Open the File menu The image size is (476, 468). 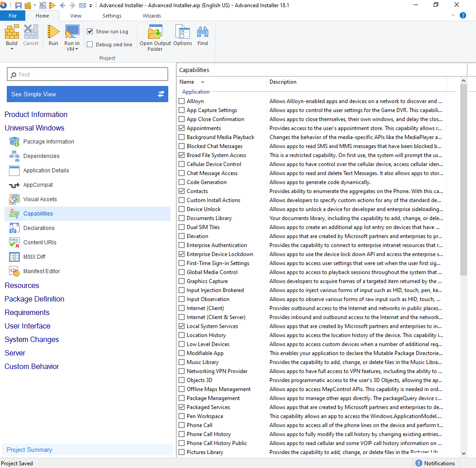pos(13,15)
